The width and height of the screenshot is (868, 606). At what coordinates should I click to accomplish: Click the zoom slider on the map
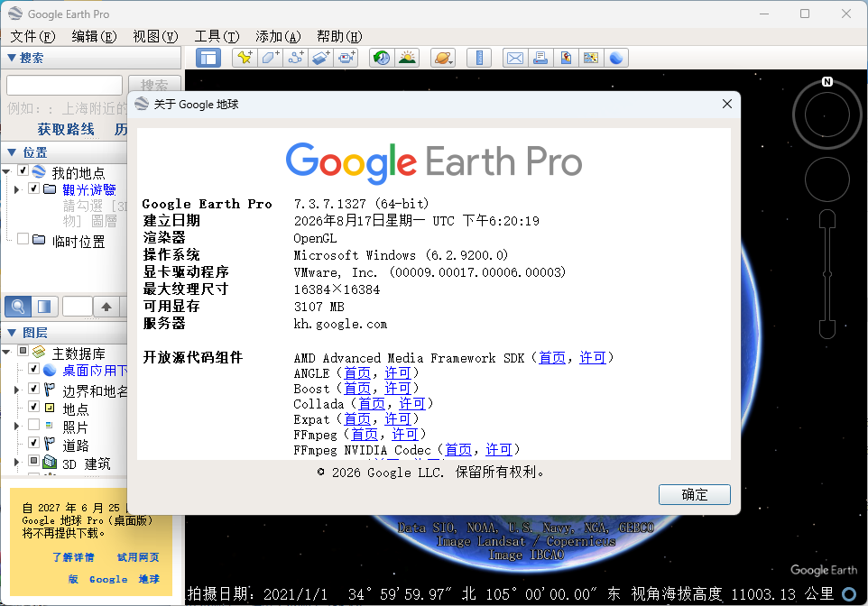tap(827, 274)
